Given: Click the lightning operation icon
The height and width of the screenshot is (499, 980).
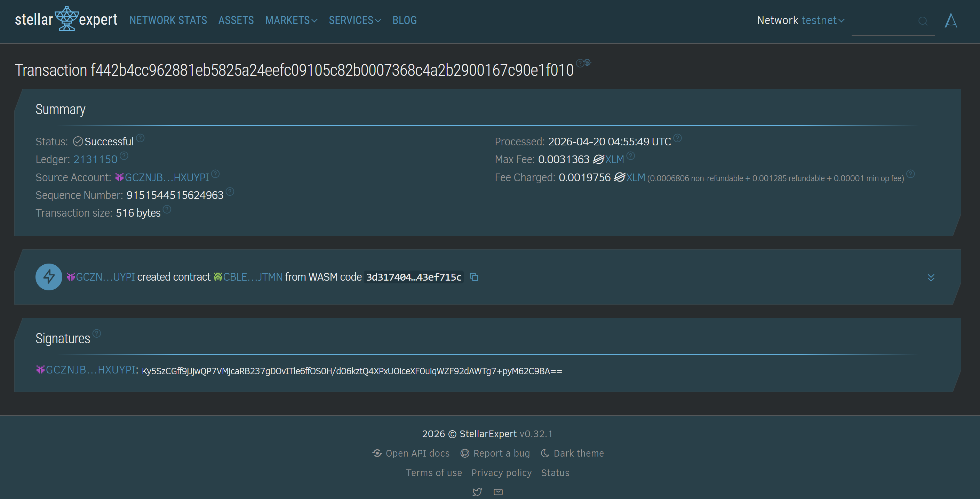Looking at the screenshot, I should pyautogui.click(x=49, y=277).
